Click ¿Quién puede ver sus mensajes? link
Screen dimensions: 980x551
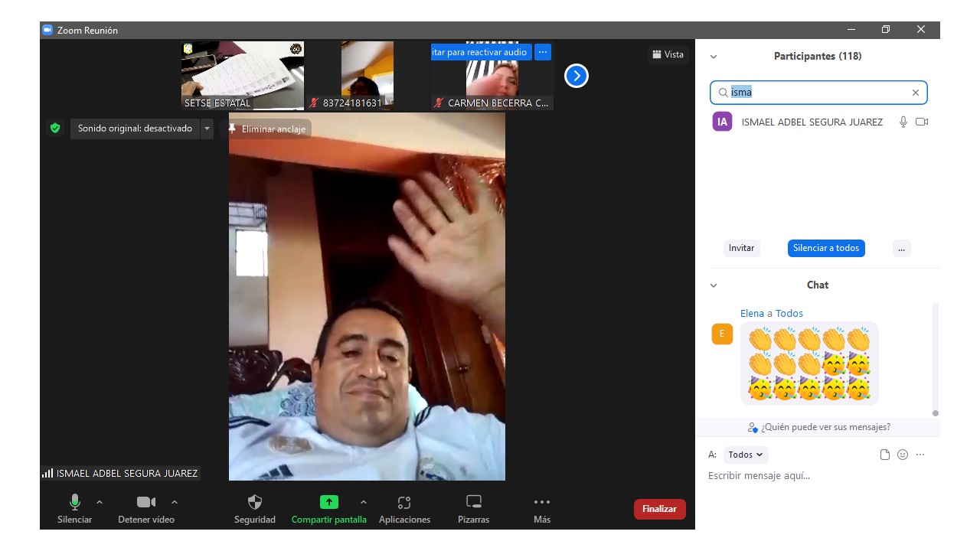(818, 427)
